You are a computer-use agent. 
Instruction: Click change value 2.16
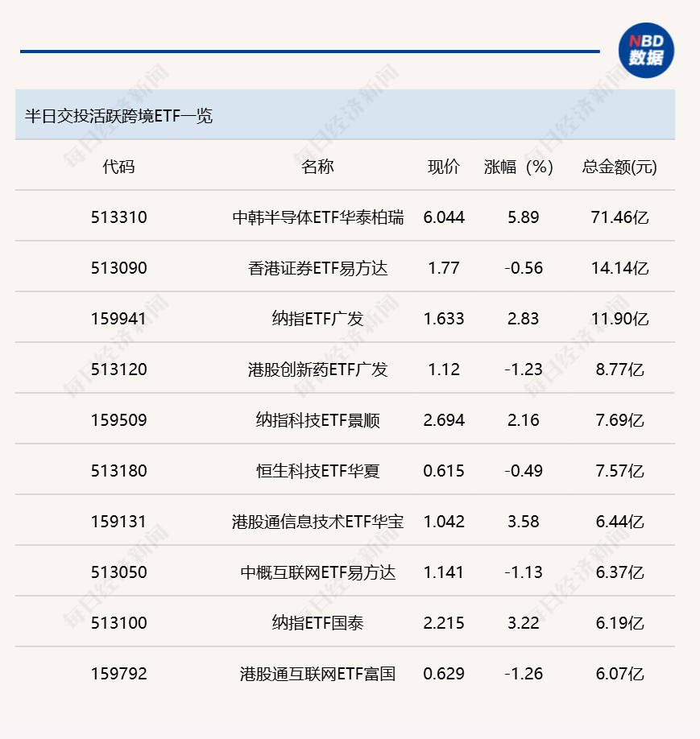(x=523, y=420)
